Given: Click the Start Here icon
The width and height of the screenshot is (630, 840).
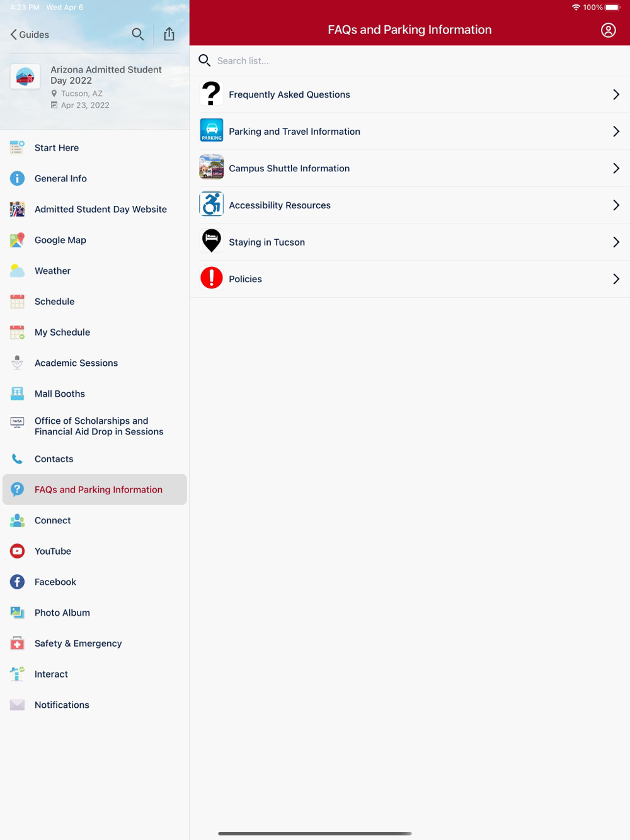Looking at the screenshot, I should [x=17, y=148].
